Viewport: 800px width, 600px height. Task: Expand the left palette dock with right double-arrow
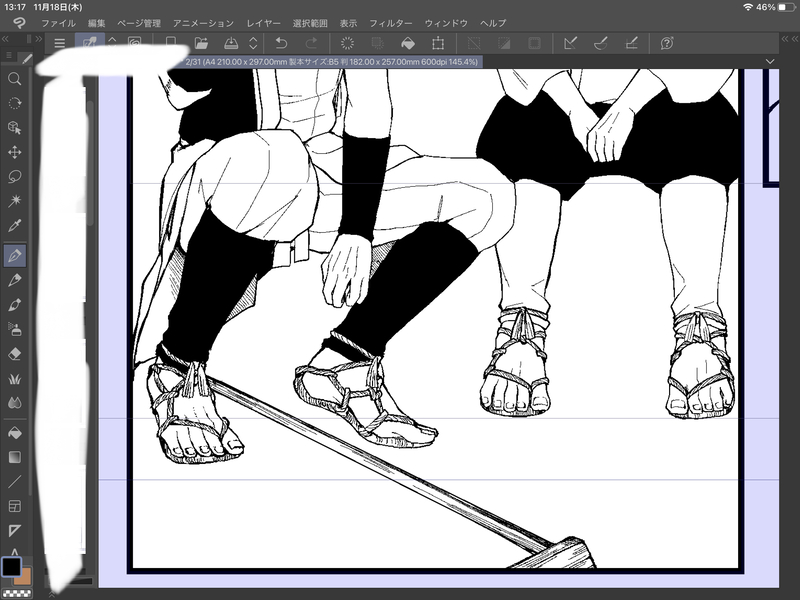(x=39, y=39)
